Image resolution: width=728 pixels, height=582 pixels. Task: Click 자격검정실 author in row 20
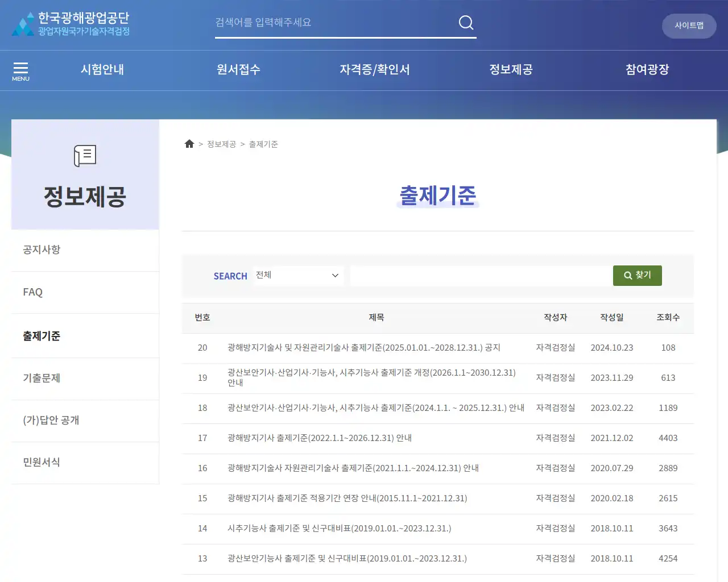pos(555,348)
